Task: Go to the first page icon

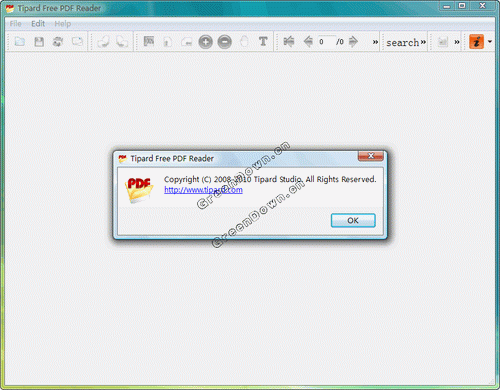Action: tap(289, 42)
